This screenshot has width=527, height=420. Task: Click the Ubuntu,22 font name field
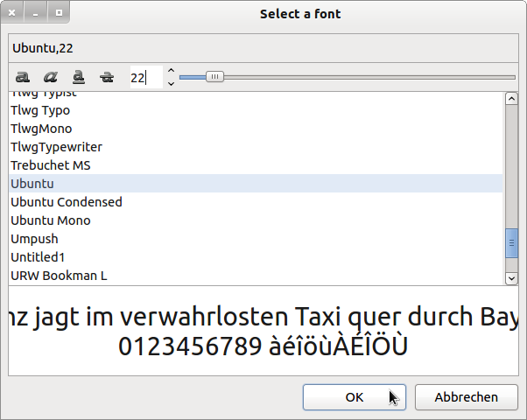pos(263,47)
